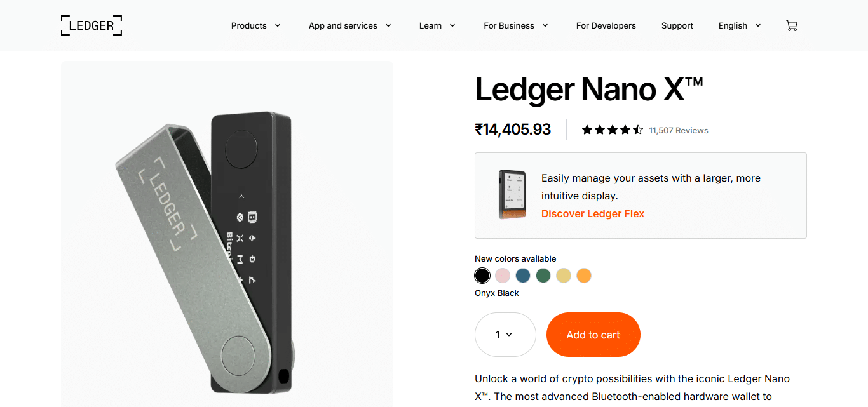Open the Support page
This screenshot has height=407, width=868.
[x=677, y=26]
